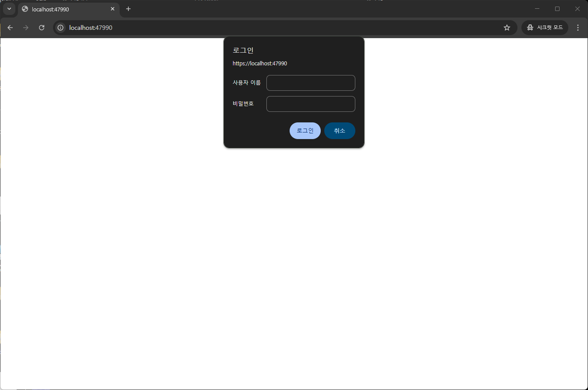The width and height of the screenshot is (588, 390).
Task: Open the 시크릿 모드 incognito indicator
Action: pyautogui.click(x=545, y=28)
